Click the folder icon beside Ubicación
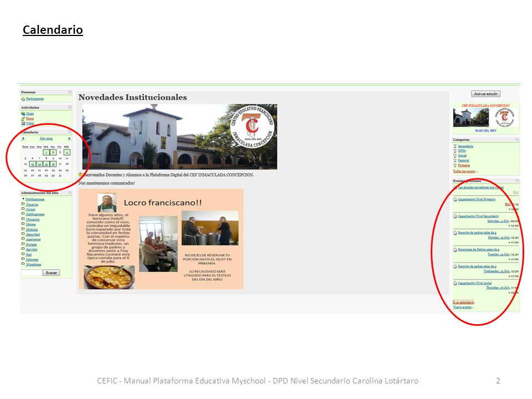The image size is (532, 399). (x=23, y=219)
